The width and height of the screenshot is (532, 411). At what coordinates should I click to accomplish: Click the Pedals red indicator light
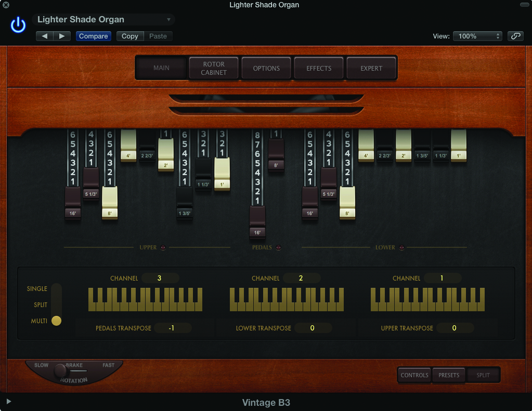click(278, 247)
